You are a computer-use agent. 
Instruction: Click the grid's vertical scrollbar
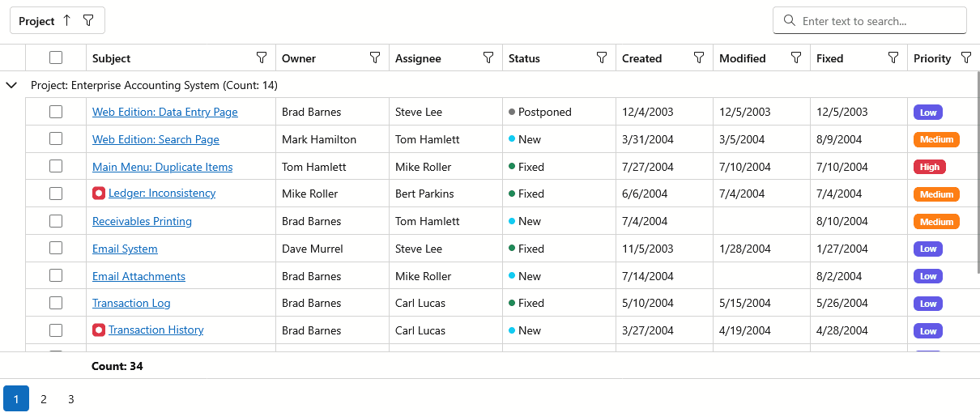click(977, 172)
